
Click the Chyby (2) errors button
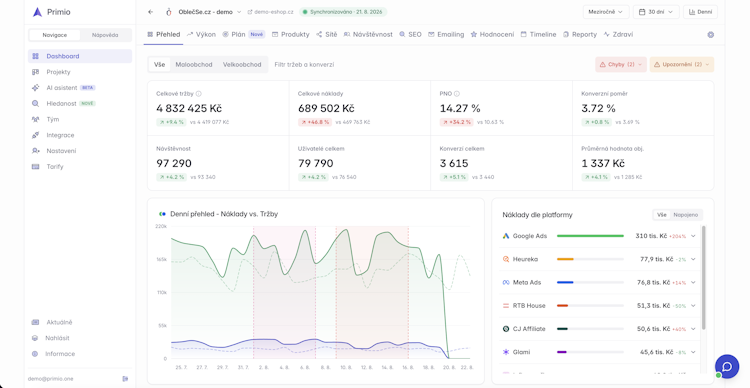[x=621, y=65]
